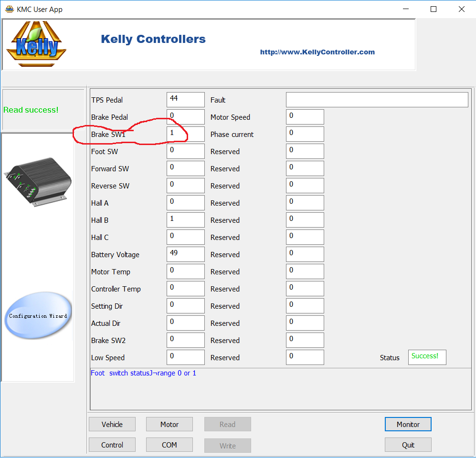The image size is (476, 458).
Task: Click the 'Fault' label
Action: pos(218,100)
